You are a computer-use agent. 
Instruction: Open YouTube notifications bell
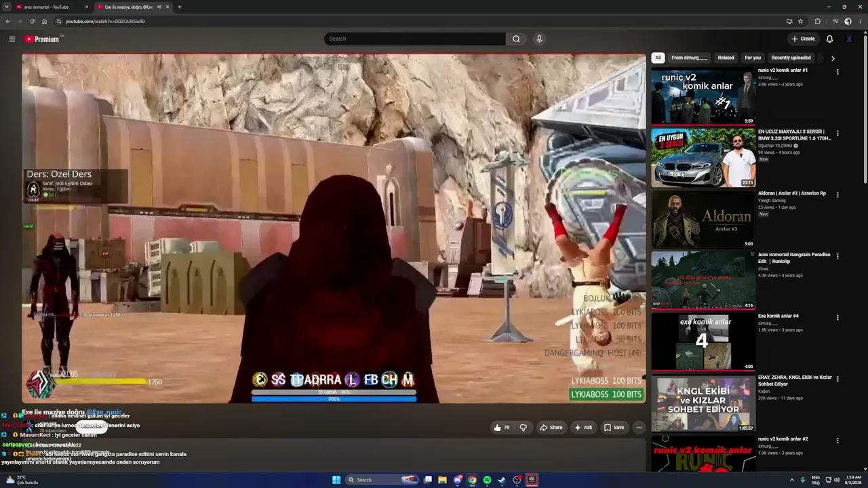point(829,39)
